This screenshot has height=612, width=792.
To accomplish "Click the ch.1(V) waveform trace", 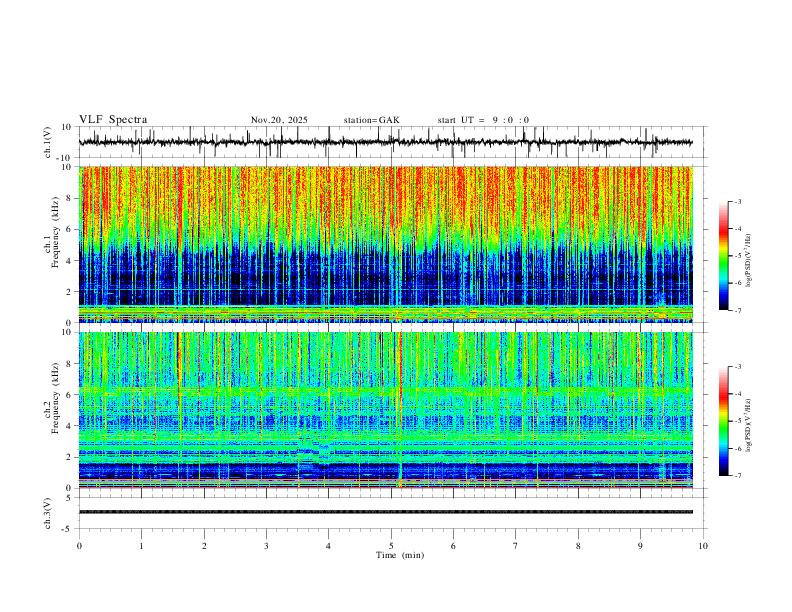I will 385,142.
